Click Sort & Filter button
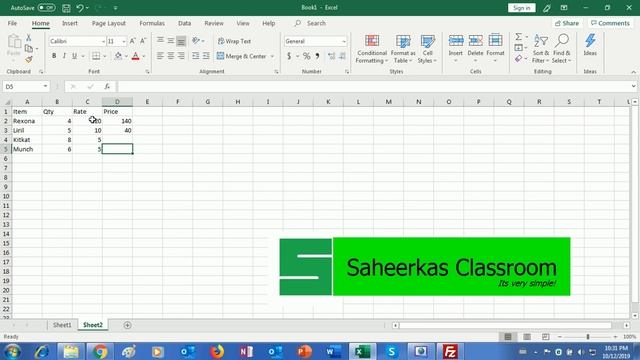This screenshot has width=640, height=360. click(x=541, y=49)
